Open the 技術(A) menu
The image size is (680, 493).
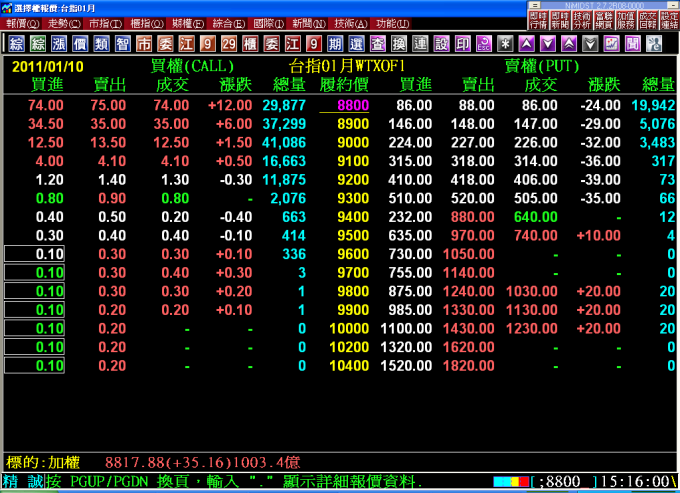(x=351, y=24)
